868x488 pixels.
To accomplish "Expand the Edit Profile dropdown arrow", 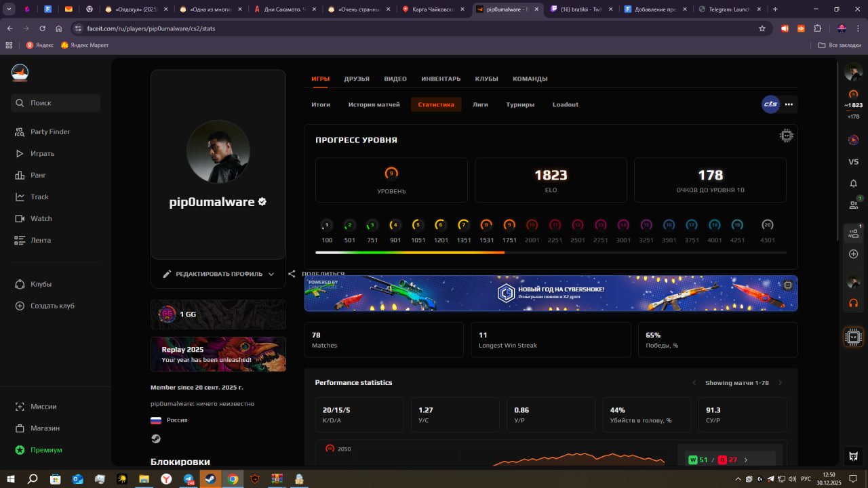I will (271, 274).
